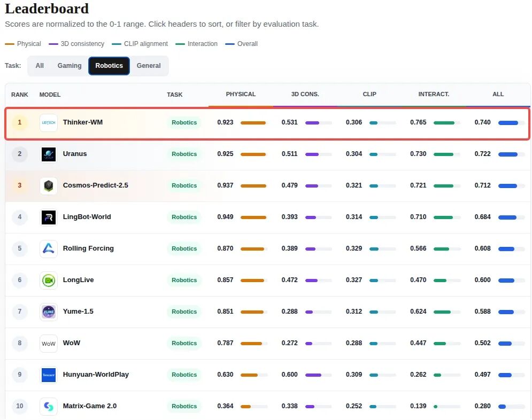Open the Cosmos-Predict-2.5 model name
Screen dimensions: 532x420
coord(95,185)
